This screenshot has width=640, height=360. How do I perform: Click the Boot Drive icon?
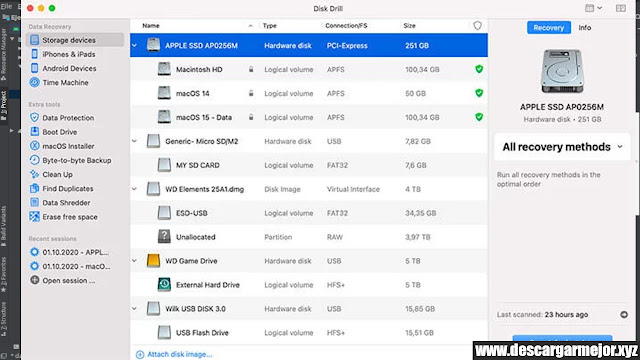[x=35, y=132]
